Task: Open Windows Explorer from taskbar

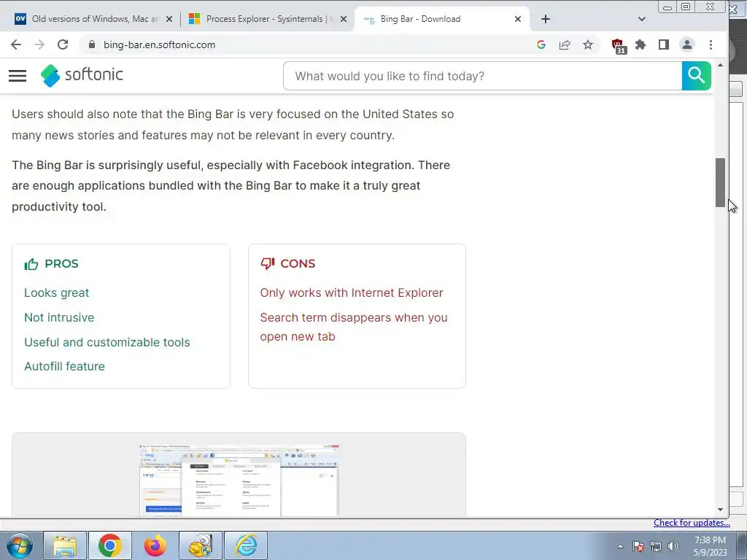Action: pyautogui.click(x=65, y=545)
